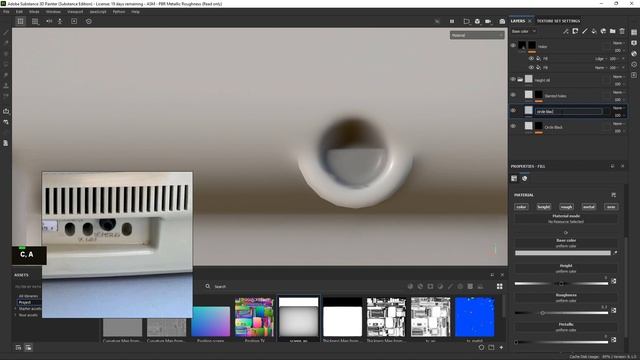
Task: Pick base color with the eyedropper icon
Action: tap(615, 253)
